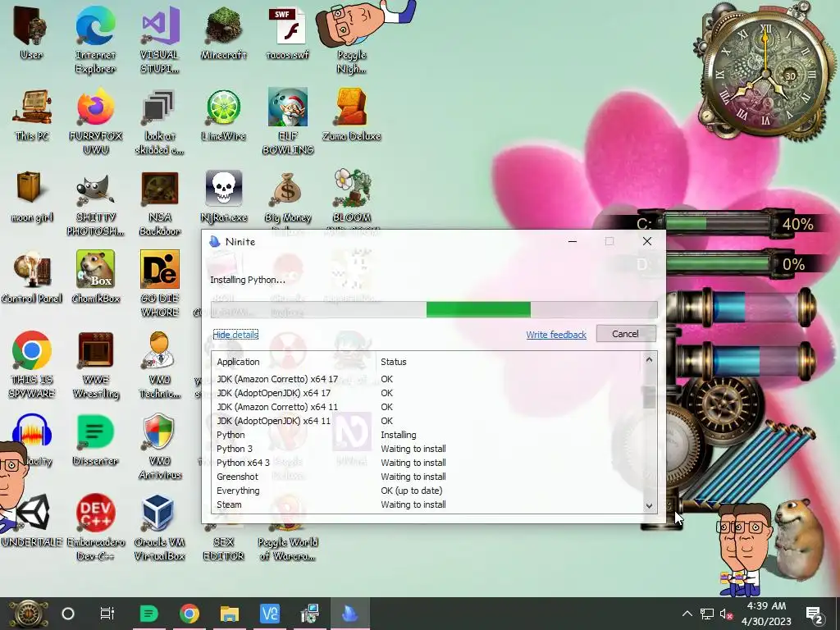This screenshot has height=630, width=840.
Task: Open the notification center with 2 alerts
Action: 815,615
